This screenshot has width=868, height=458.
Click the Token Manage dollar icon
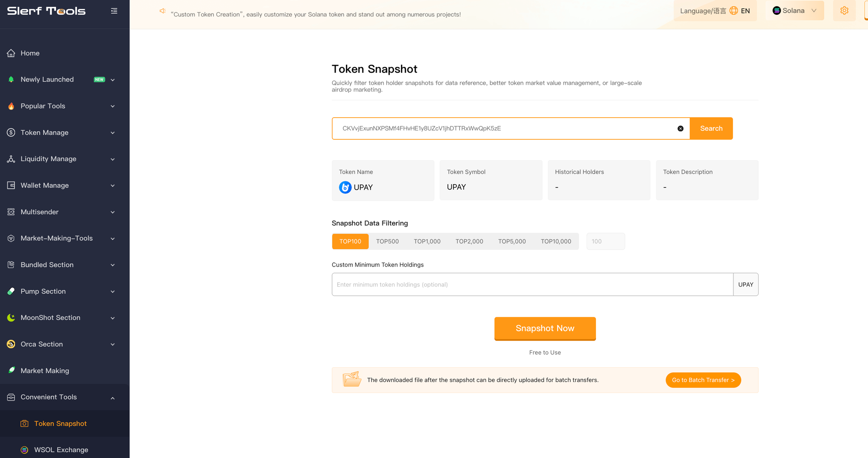(11, 132)
